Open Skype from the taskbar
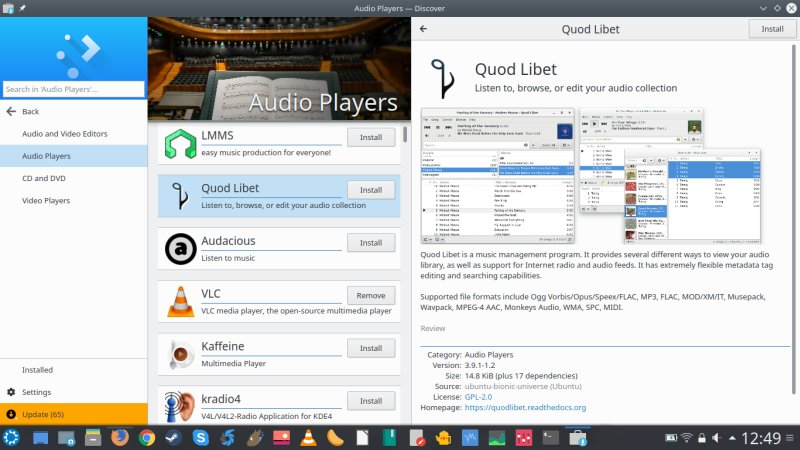Image resolution: width=800 pixels, height=450 pixels. click(200, 437)
